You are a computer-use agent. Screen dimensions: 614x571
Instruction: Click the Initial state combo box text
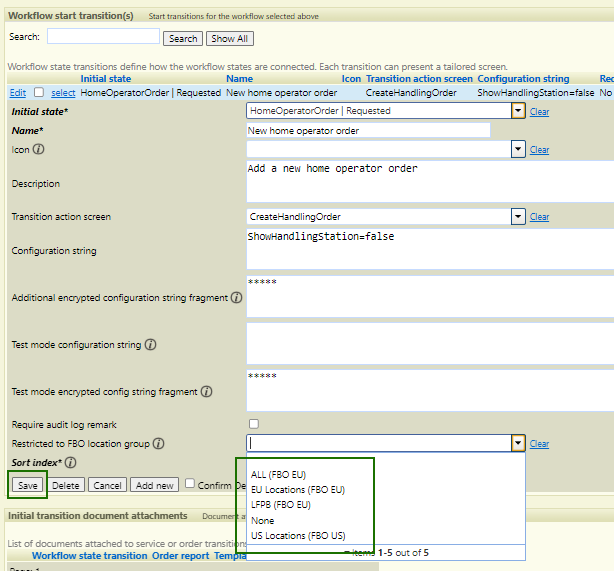[379, 111]
